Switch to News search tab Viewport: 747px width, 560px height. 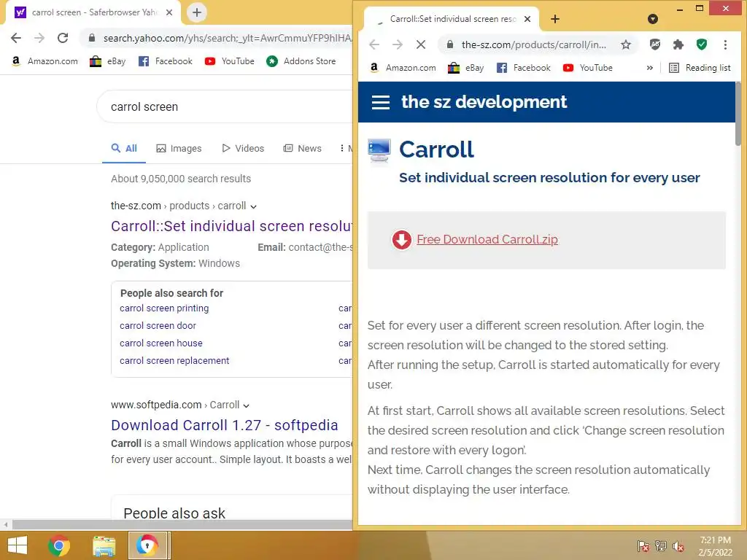(303, 149)
